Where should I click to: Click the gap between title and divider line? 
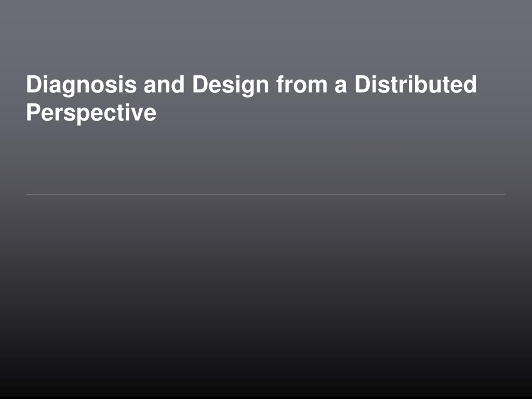tap(266, 159)
